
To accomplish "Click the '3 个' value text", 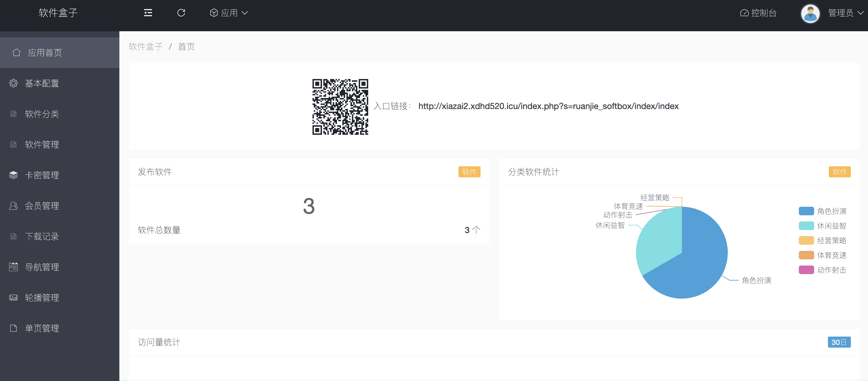I will (x=472, y=230).
